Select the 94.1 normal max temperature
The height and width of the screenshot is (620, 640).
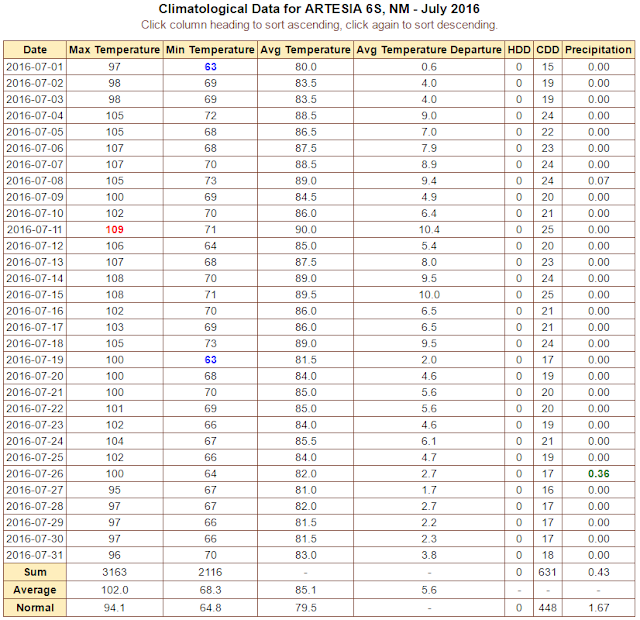click(114, 608)
